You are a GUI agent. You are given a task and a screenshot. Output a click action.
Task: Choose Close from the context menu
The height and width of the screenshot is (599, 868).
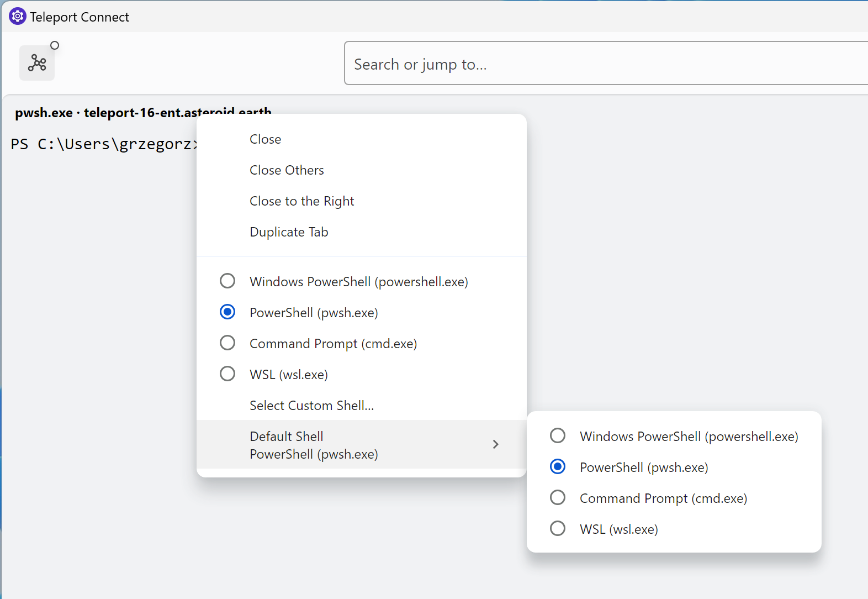point(265,139)
